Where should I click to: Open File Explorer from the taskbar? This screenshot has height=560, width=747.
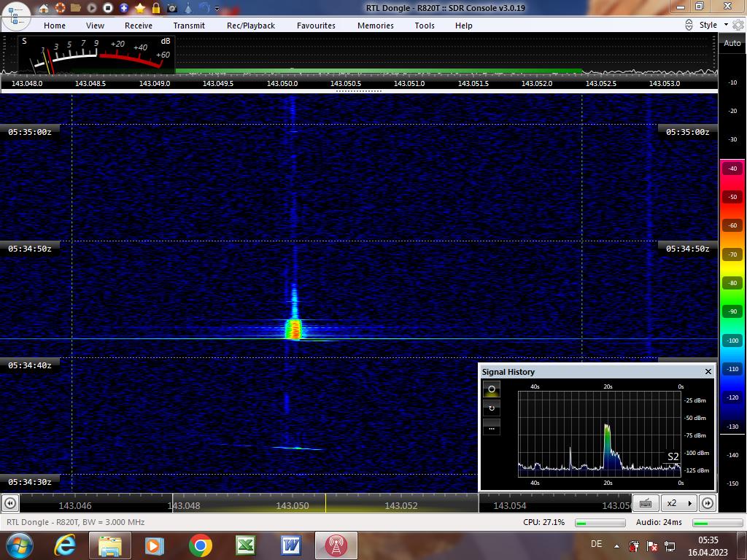pyautogui.click(x=109, y=545)
